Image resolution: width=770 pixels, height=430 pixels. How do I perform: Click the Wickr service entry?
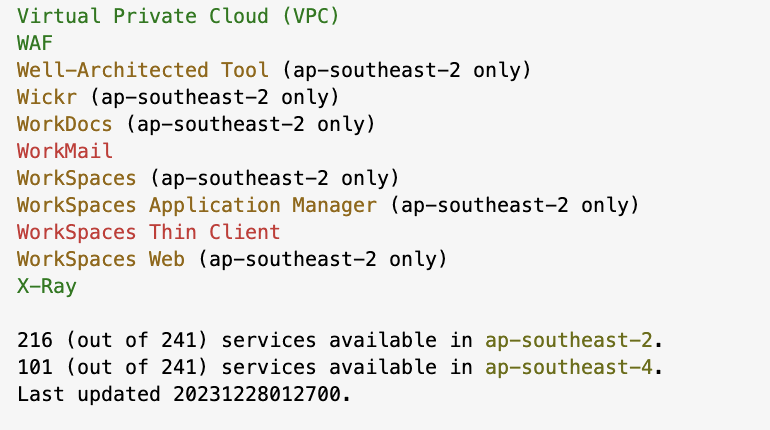tap(47, 97)
